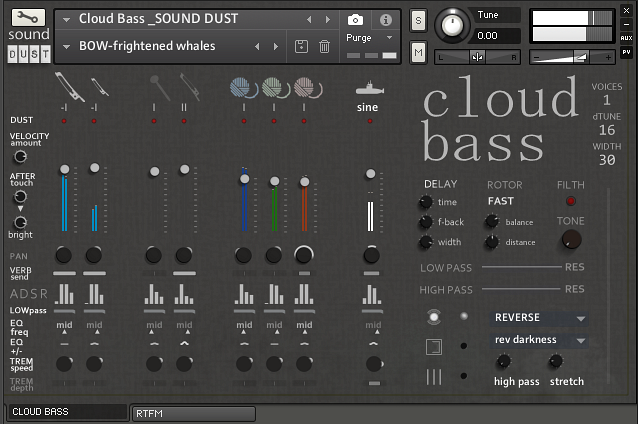Solo the instrument with S button
The width and height of the screenshot is (638, 424).
coord(418,20)
